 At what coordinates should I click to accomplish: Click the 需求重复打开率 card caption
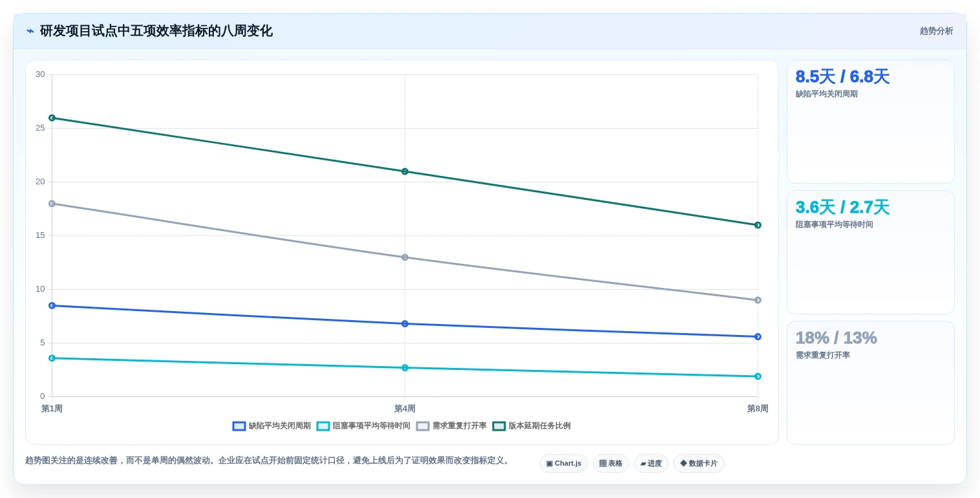click(x=822, y=355)
